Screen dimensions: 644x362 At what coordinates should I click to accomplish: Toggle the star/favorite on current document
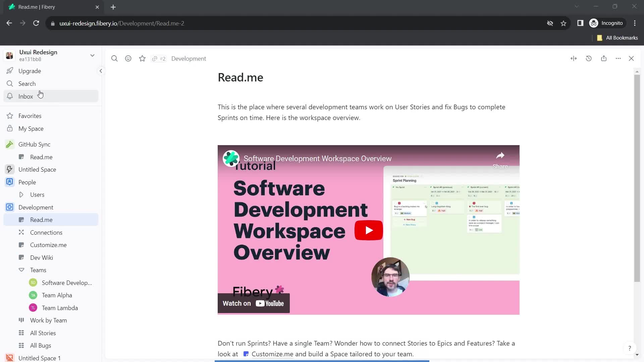click(x=142, y=58)
